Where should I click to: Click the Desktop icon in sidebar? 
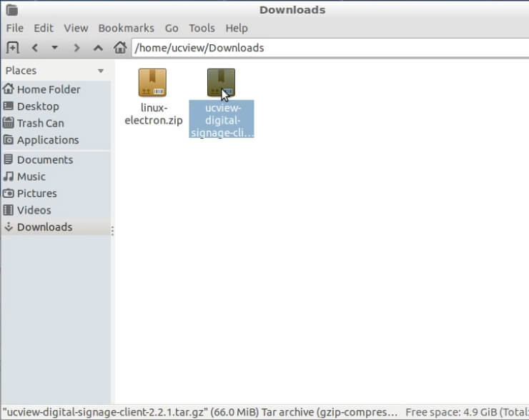pyautogui.click(x=9, y=106)
